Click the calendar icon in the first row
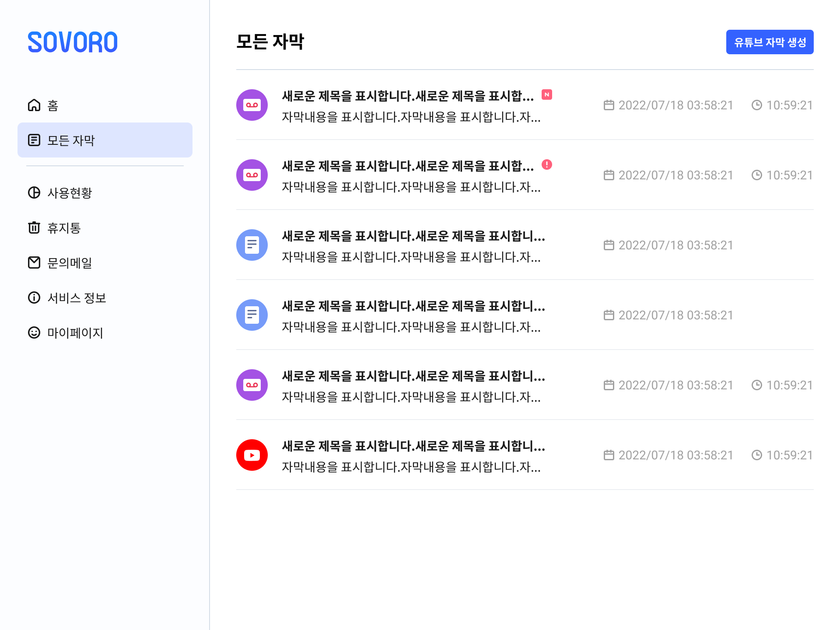840x630 pixels. 609,105
